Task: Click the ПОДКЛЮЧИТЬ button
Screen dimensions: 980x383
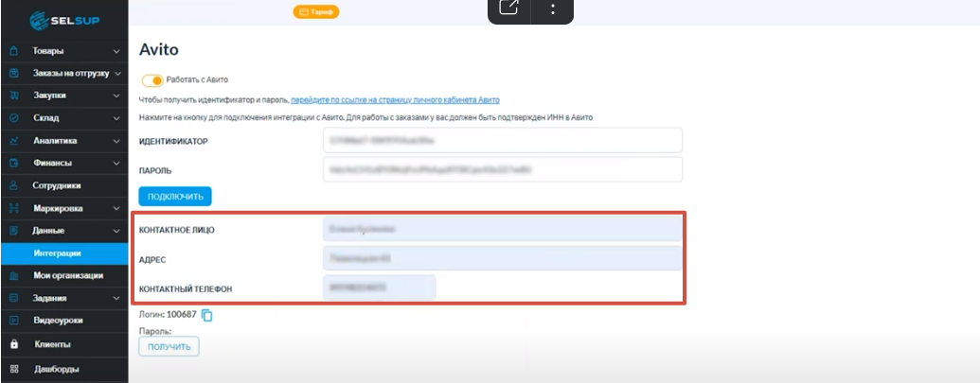Action: click(175, 197)
